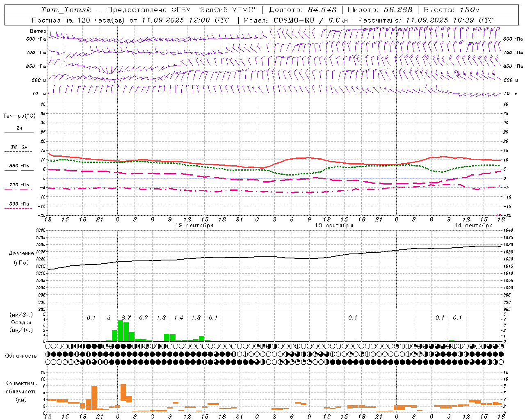The height and width of the screenshot is (420, 525).
Task: Click the 8.7 precipitation total value
Action: pyautogui.click(x=126, y=317)
